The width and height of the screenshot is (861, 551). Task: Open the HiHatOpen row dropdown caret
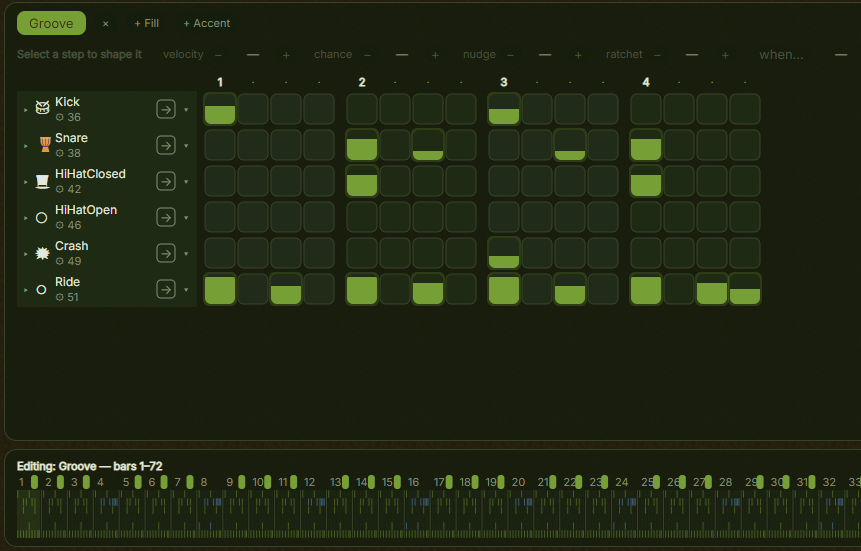point(186,218)
